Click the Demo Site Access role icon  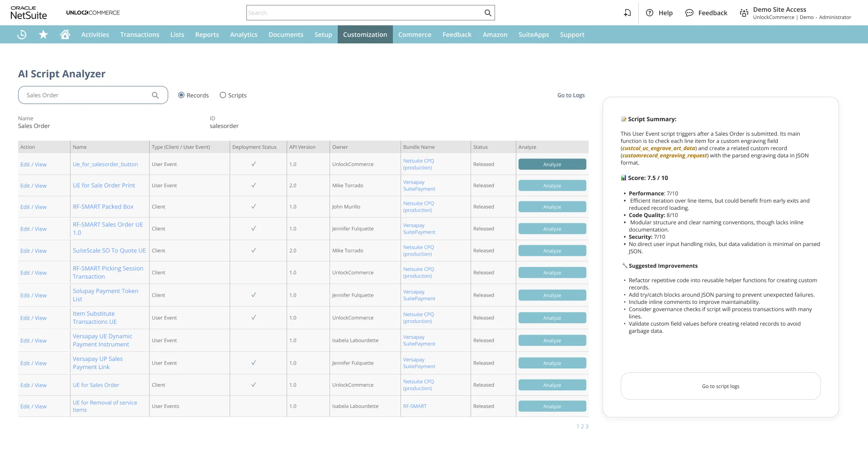[744, 13]
